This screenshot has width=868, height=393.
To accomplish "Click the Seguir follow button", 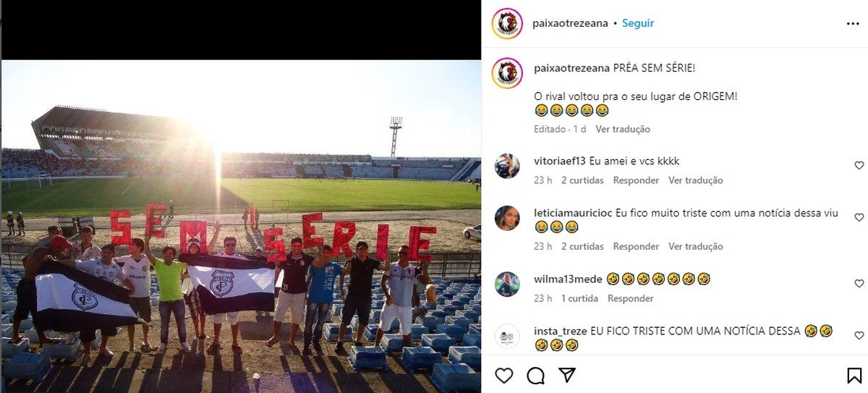I will pyautogui.click(x=638, y=23).
